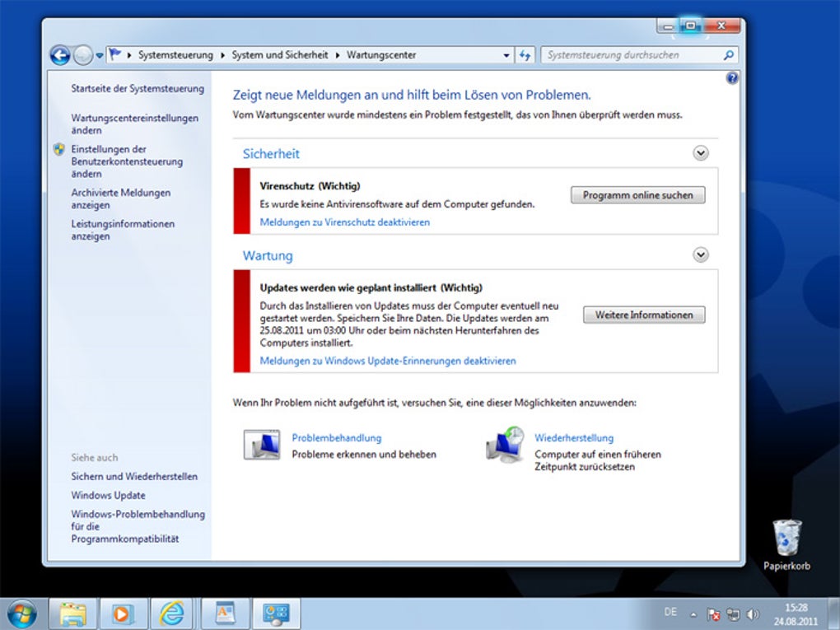Select the Papierkorb desktop icon
This screenshot has height=630, width=840.
point(787,545)
